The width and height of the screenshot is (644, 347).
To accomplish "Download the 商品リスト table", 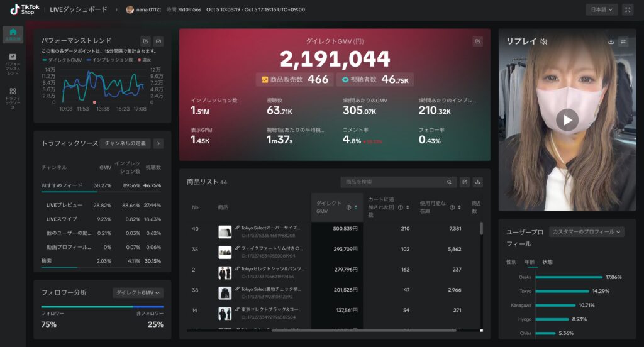I will (477, 182).
